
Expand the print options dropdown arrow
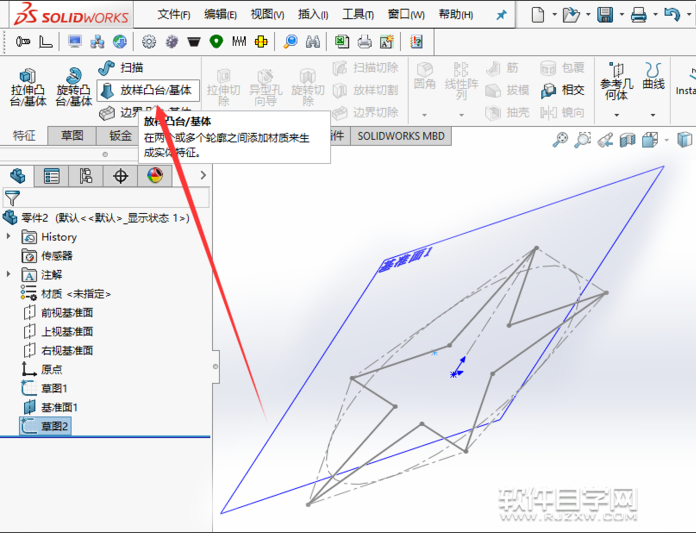pyautogui.click(x=656, y=15)
